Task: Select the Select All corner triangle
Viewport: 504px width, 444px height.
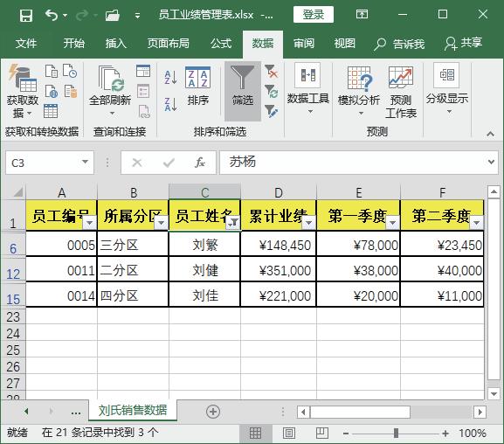Action: (x=17, y=191)
